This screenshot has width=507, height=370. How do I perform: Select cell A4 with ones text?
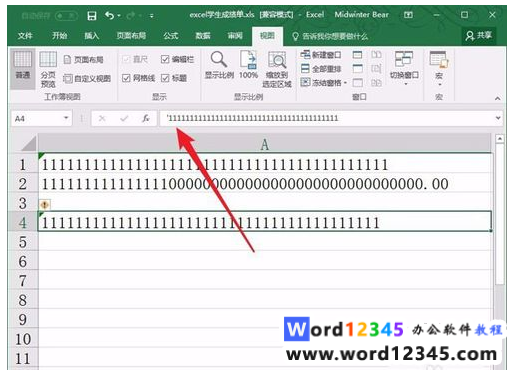[265, 222]
